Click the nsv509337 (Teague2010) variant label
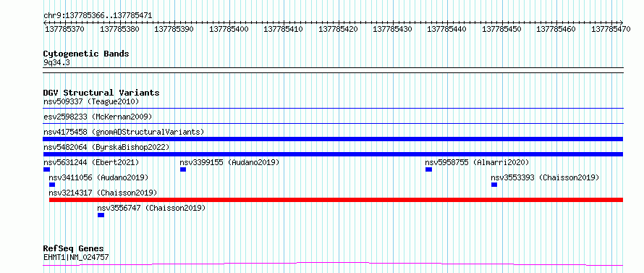 91,101
